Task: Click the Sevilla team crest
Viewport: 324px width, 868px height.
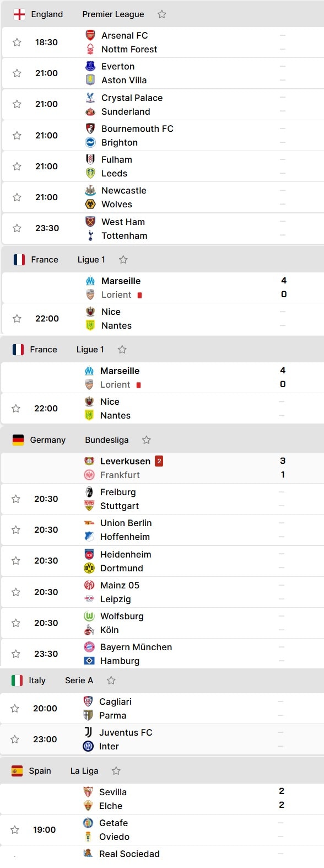Action: (x=88, y=792)
